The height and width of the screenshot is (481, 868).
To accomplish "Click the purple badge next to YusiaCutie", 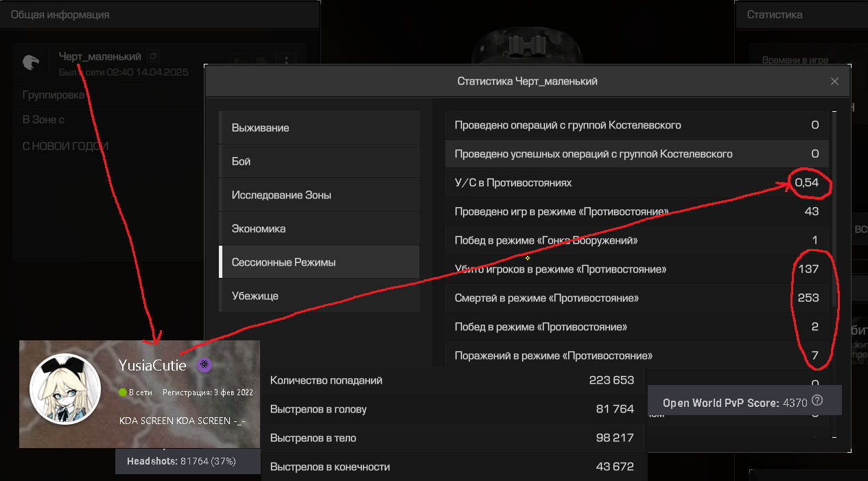I will [204, 365].
